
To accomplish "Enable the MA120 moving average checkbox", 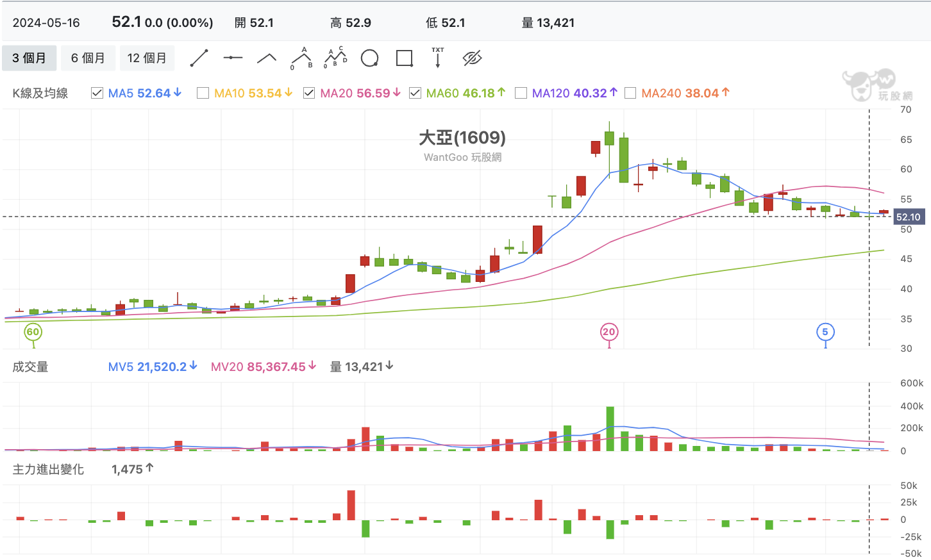I will [x=521, y=94].
